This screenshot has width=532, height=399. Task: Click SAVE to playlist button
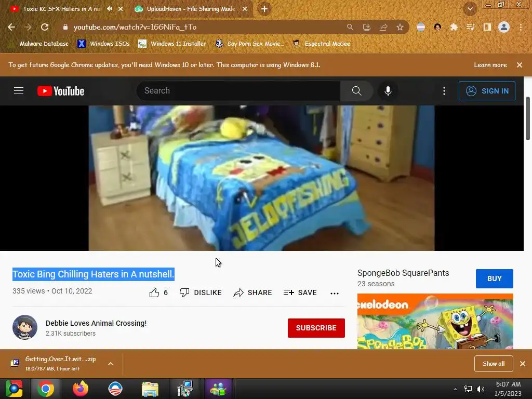(x=300, y=293)
